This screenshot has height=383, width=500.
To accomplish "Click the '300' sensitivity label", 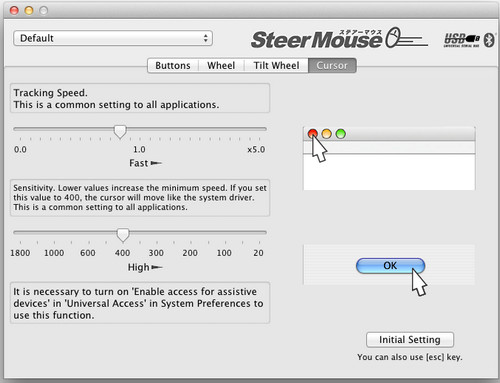I will point(156,253).
